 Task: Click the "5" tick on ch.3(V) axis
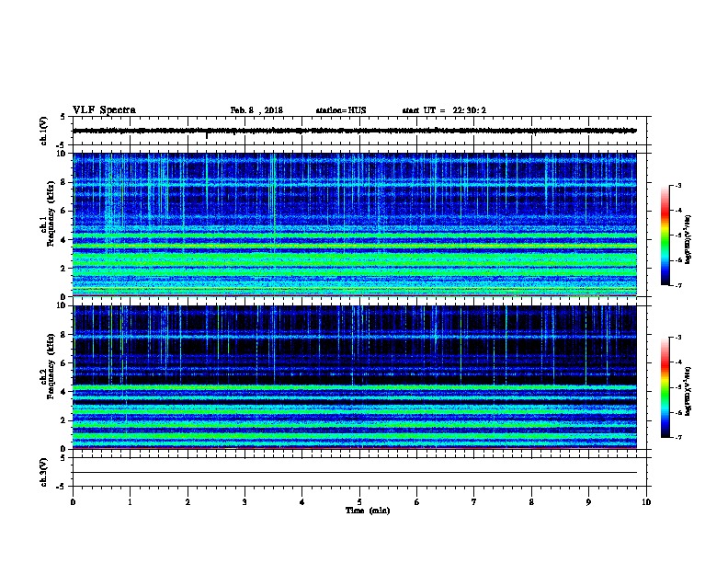[x=63, y=458]
